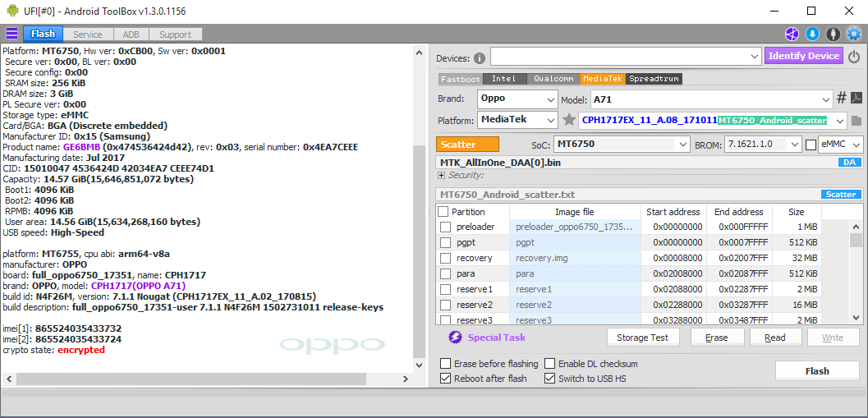Click the Devices info icon
The image size is (868, 418).
coord(480,58)
